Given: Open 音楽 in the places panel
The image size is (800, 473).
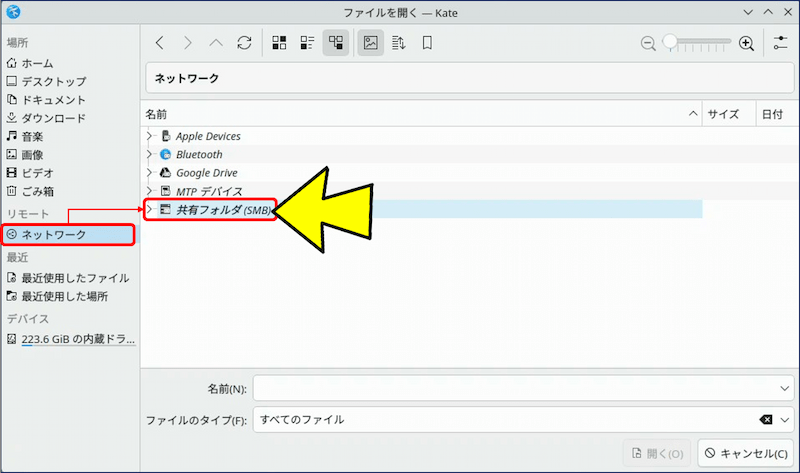Looking at the screenshot, I should click(x=69, y=136).
